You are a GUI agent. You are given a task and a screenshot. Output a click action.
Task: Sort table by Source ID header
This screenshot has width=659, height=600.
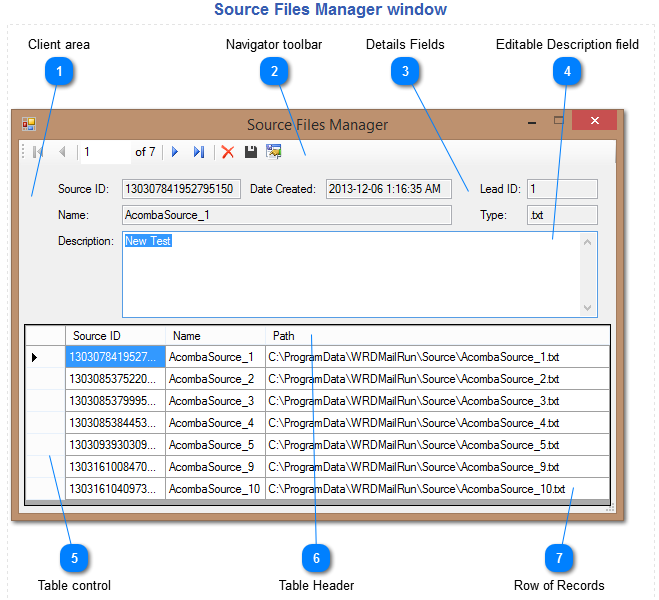click(x=116, y=336)
